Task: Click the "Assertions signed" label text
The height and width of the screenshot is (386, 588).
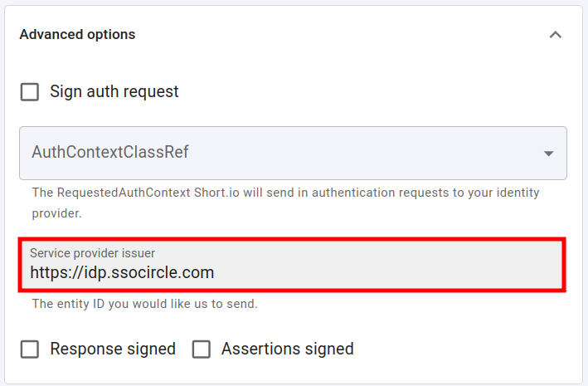Action: [x=287, y=349]
